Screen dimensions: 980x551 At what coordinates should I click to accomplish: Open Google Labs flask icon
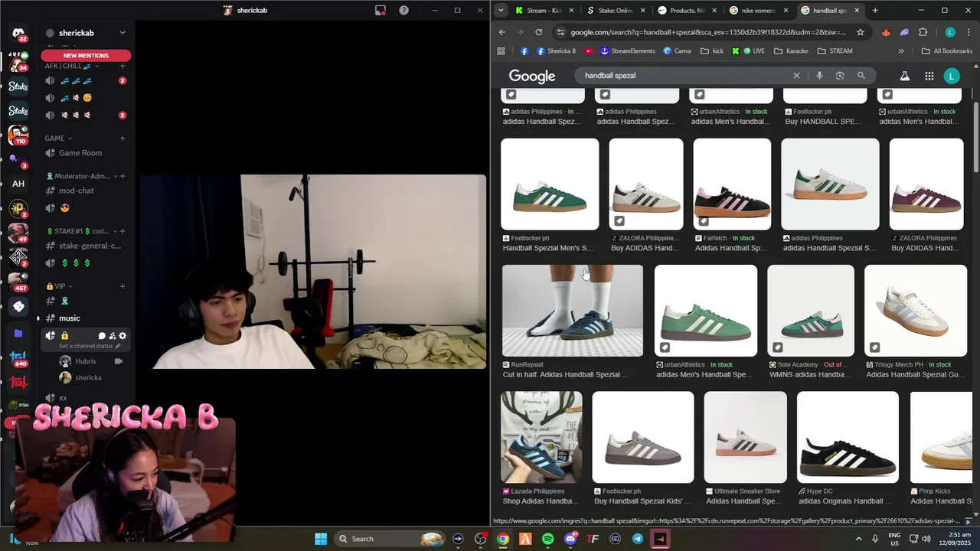pos(904,76)
